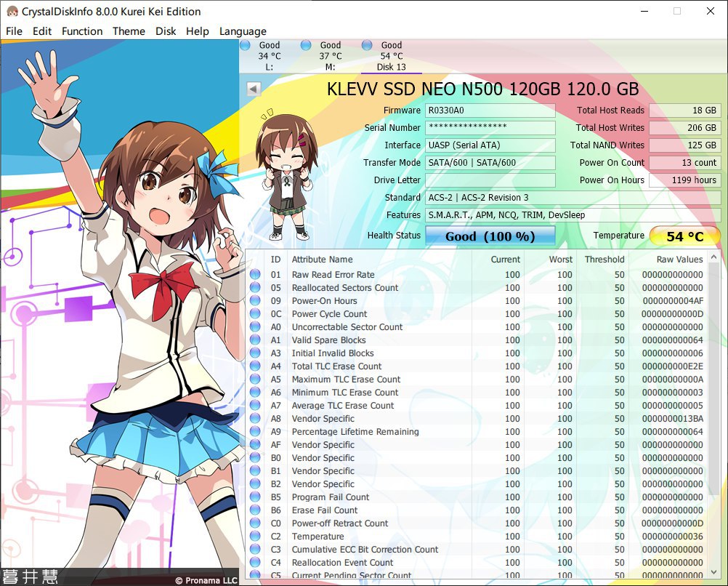Click the Firmware field R0330A0
Viewport: 728px width, 586px height.
point(490,111)
